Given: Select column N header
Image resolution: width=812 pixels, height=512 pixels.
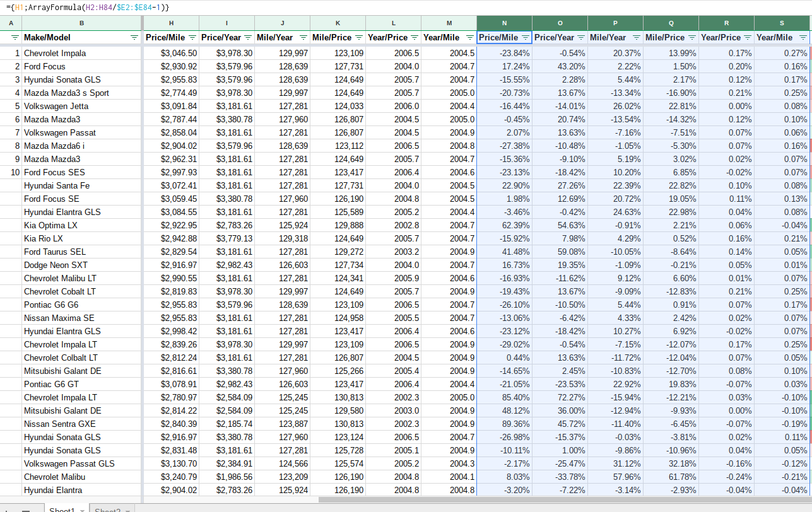Looking at the screenshot, I should coord(505,23).
